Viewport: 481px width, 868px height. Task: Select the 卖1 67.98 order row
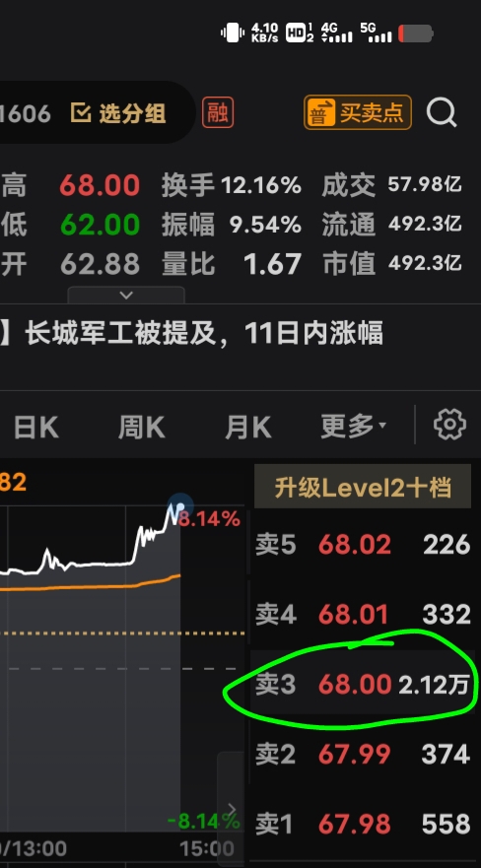click(x=363, y=825)
